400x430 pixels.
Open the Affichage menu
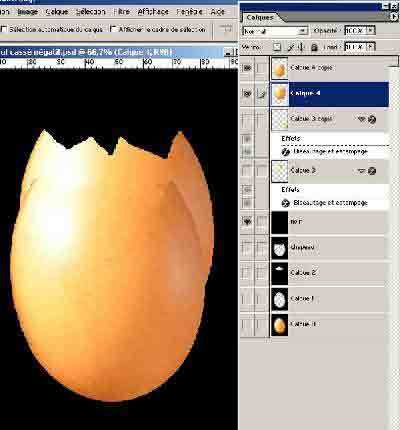point(153,12)
